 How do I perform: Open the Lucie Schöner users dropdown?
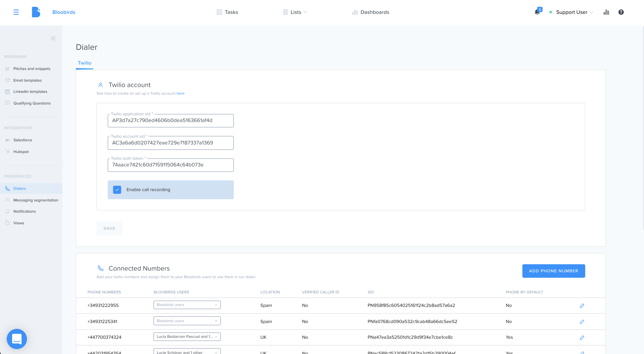click(187, 351)
